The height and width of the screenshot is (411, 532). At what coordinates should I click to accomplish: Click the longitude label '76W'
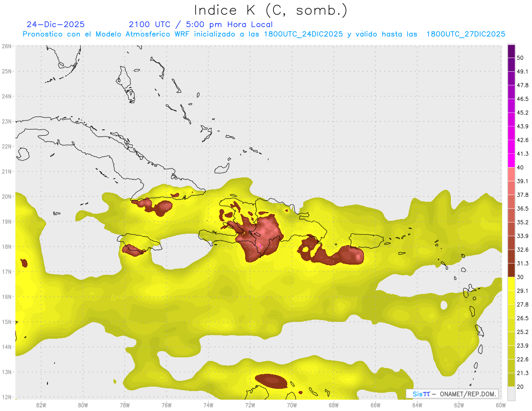tap(167, 405)
